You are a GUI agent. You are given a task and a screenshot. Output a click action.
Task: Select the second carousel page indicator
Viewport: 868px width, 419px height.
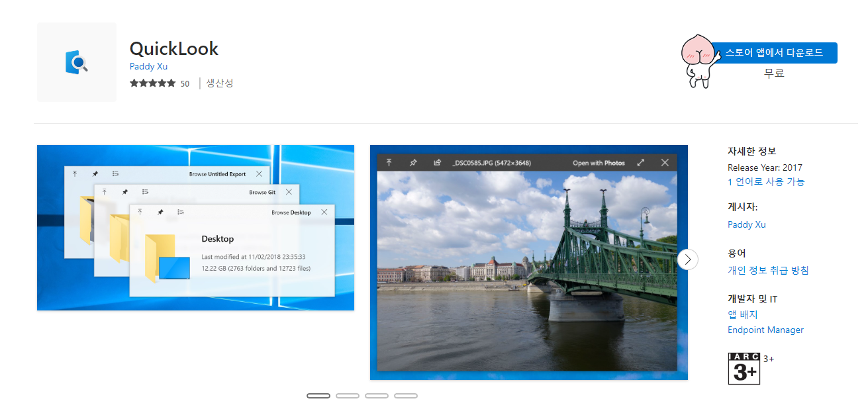tap(348, 396)
